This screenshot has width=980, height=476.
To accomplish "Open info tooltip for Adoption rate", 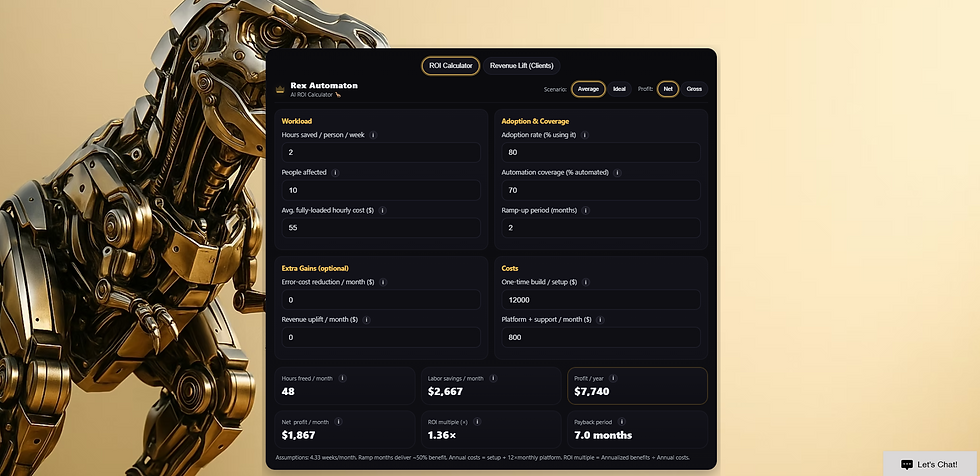I will pos(585,134).
